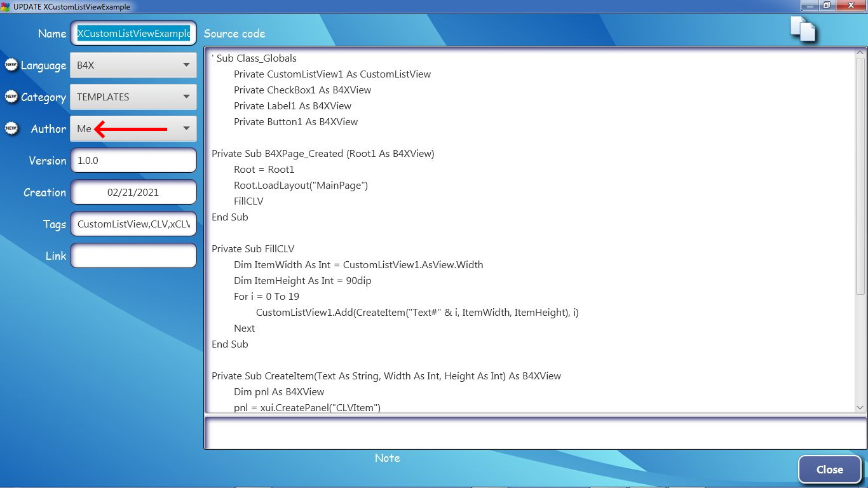Viewport: 868px width, 488px height.
Task: Click the "Link" field label
Action: tap(56, 256)
